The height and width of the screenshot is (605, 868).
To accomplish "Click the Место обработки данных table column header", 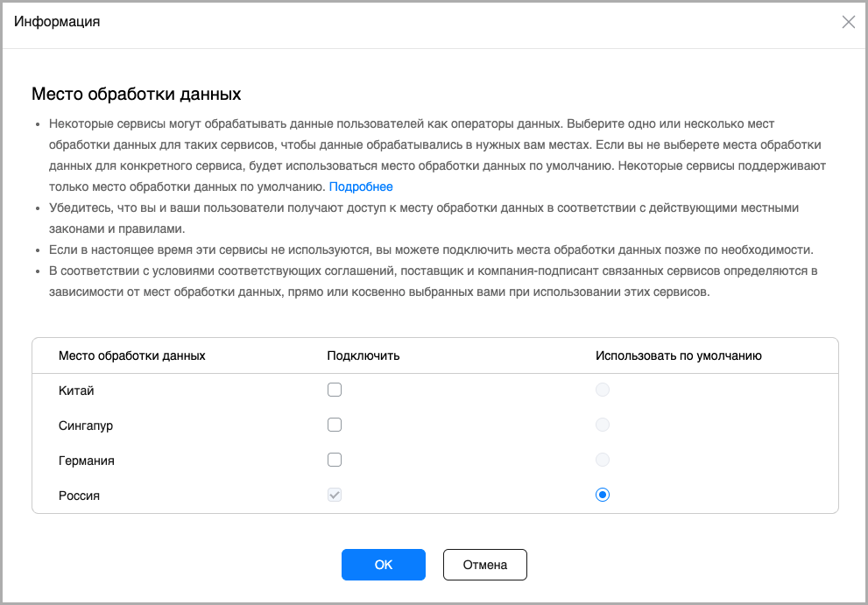I will pyautogui.click(x=131, y=355).
